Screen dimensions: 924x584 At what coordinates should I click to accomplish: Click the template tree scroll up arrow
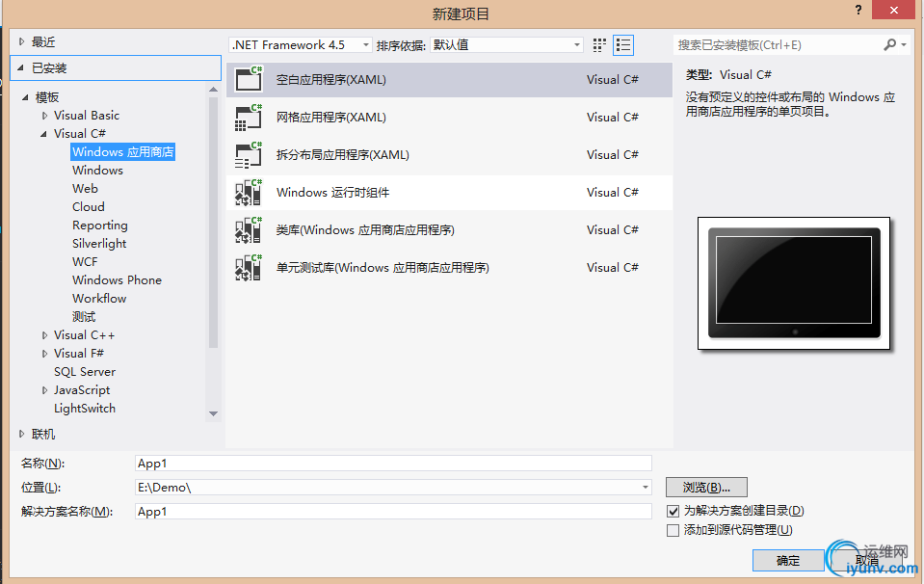[213, 90]
